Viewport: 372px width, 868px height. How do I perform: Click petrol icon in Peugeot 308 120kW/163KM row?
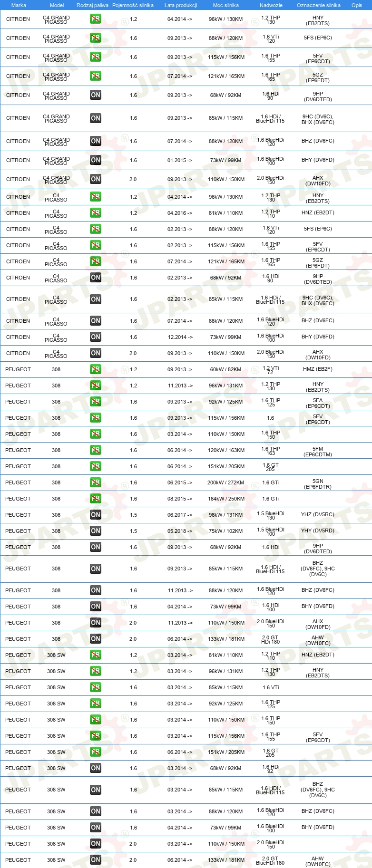point(96,450)
